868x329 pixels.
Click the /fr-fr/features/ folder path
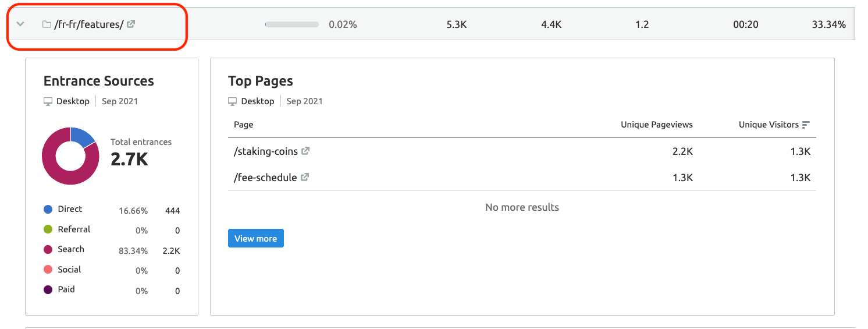coord(88,24)
